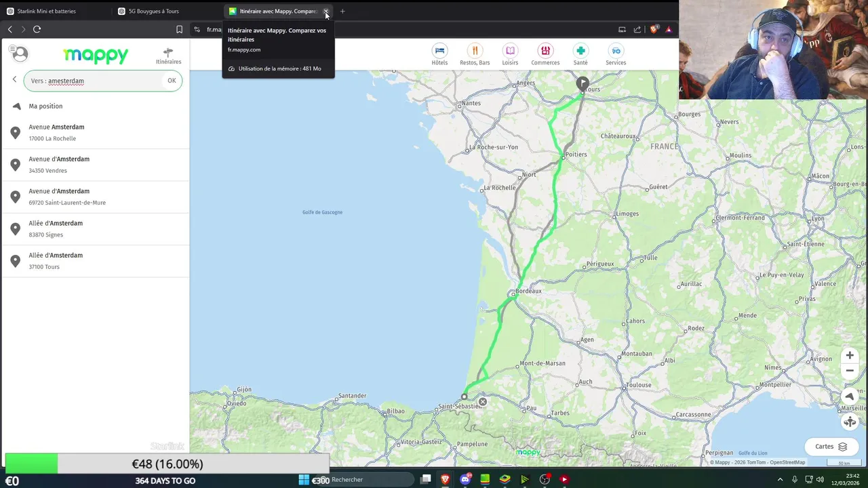Open site settings icon in address bar
This screenshot has width=868, height=488.
pos(197,29)
